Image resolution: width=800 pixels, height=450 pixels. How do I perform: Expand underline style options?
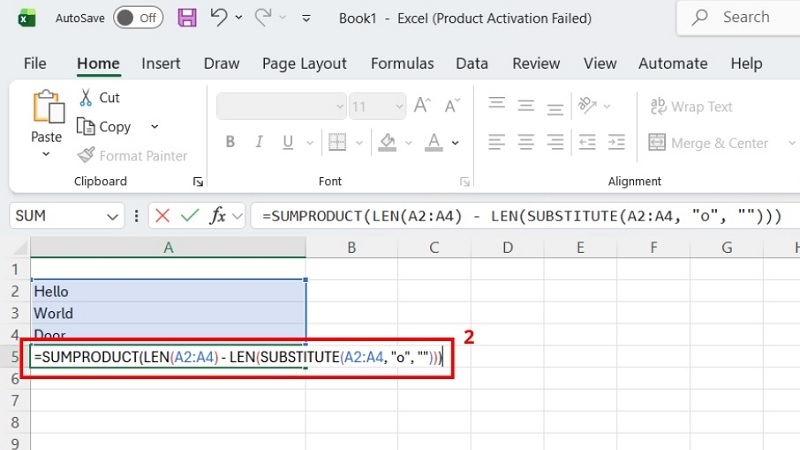coord(310,143)
